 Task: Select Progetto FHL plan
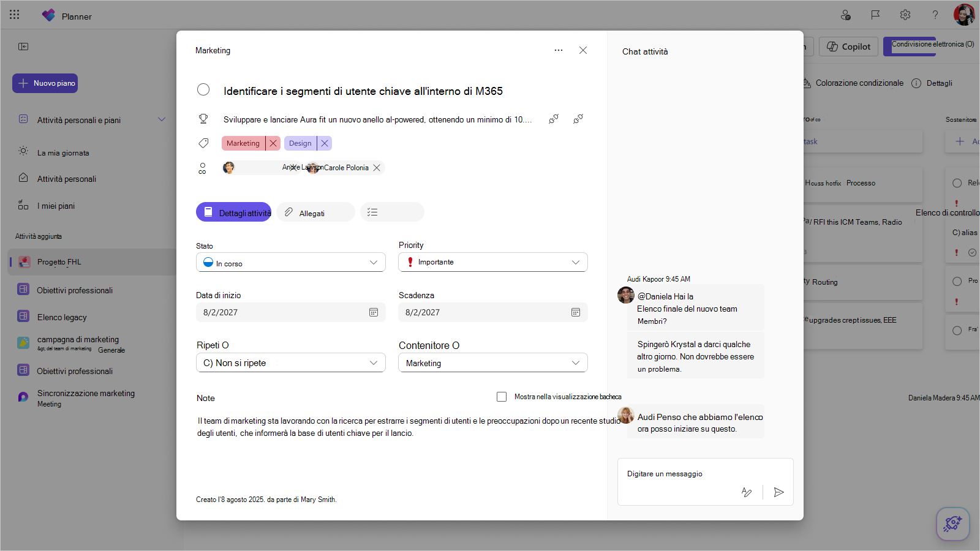click(x=92, y=262)
